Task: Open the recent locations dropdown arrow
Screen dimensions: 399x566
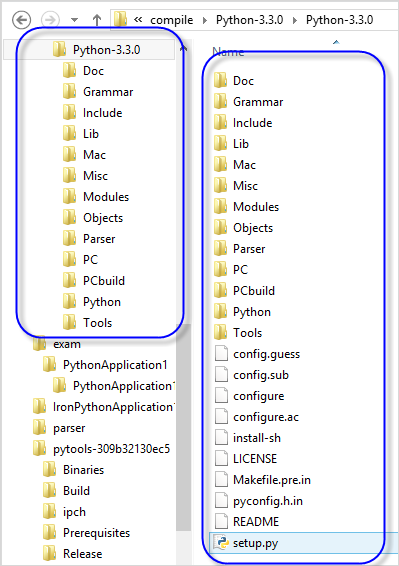Action: 74,20
